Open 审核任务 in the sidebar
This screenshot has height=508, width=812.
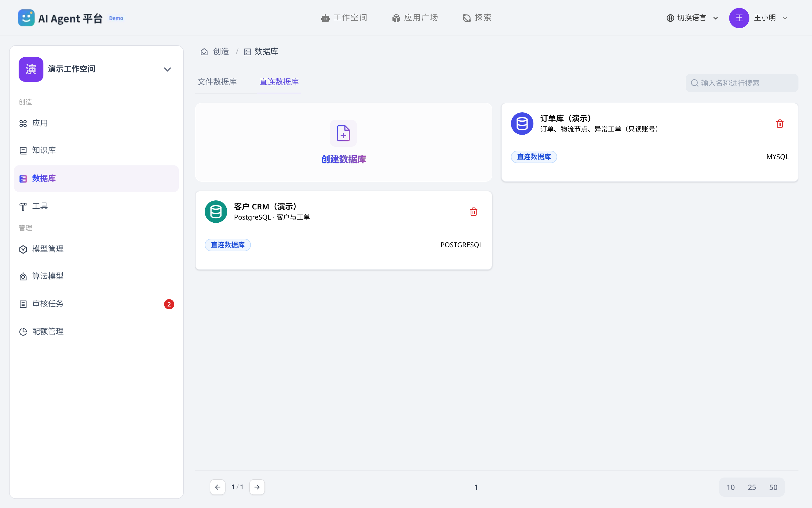(96, 304)
